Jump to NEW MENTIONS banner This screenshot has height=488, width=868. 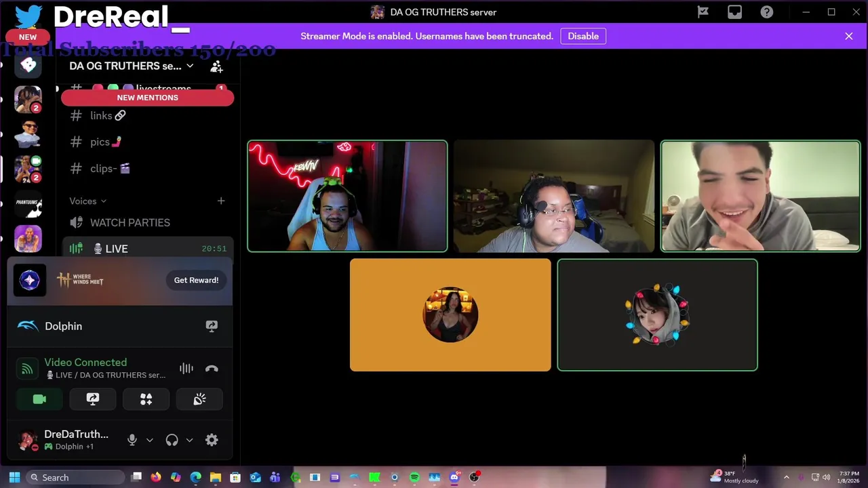tap(147, 98)
